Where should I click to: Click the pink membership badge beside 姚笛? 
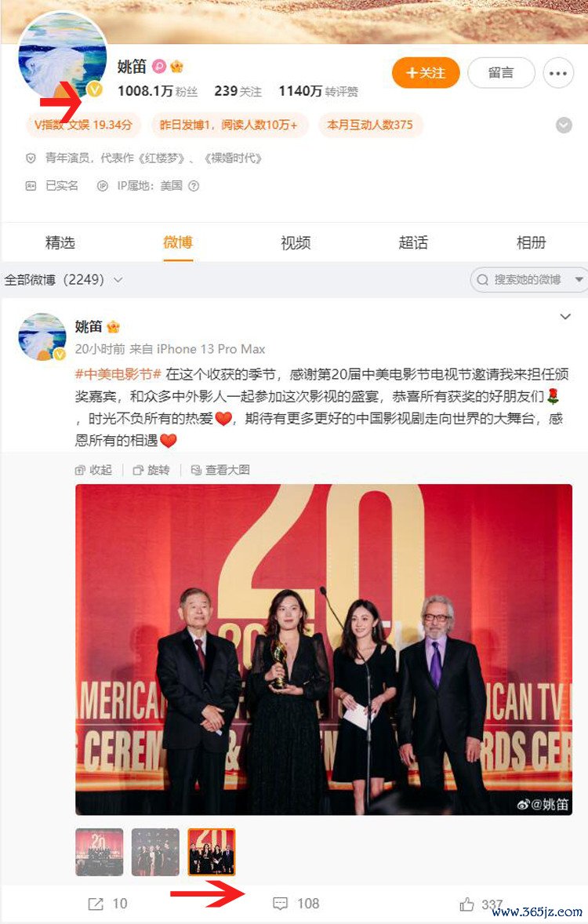pyautogui.click(x=159, y=66)
